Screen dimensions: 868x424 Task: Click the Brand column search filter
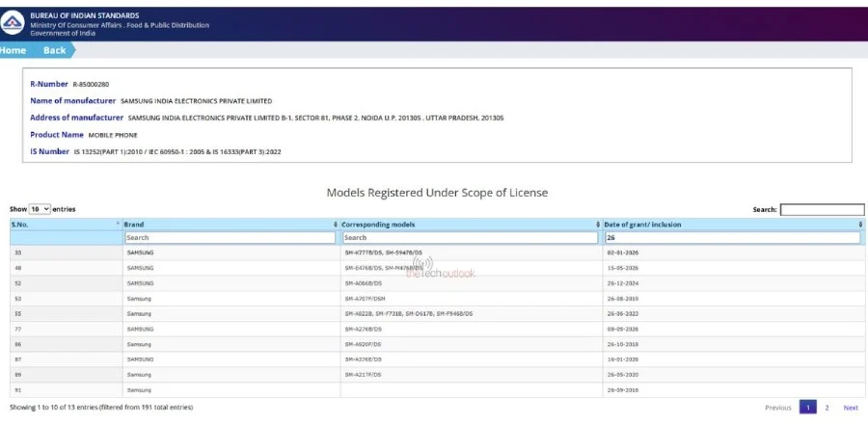(x=230, y=238)
